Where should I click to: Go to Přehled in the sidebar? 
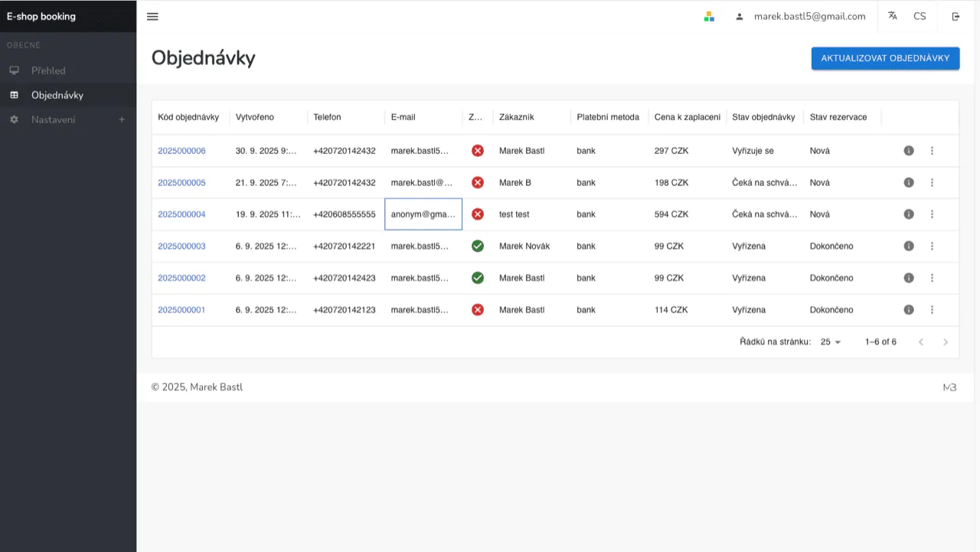[48, 70]
